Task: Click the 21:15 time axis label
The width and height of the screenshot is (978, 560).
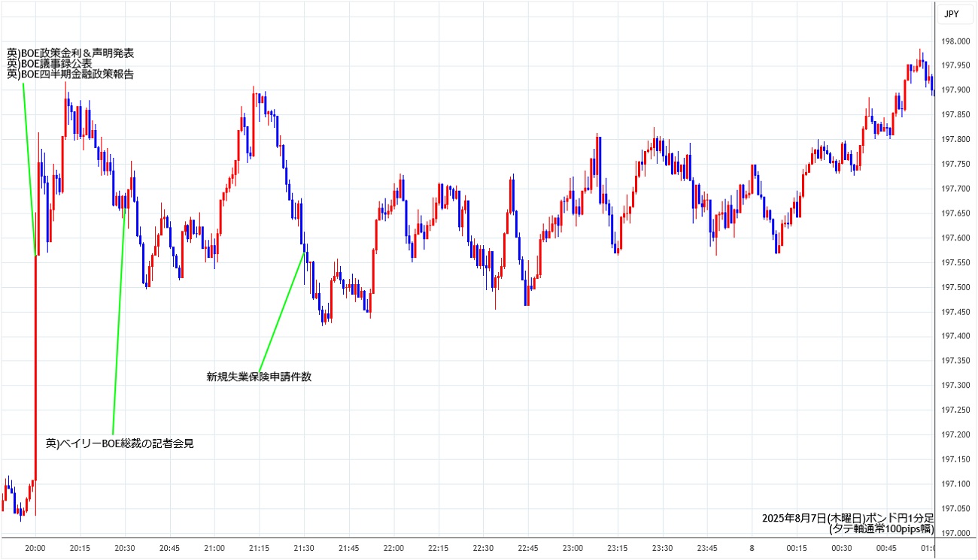Action: pyautogui.click(x=260, y=548)
